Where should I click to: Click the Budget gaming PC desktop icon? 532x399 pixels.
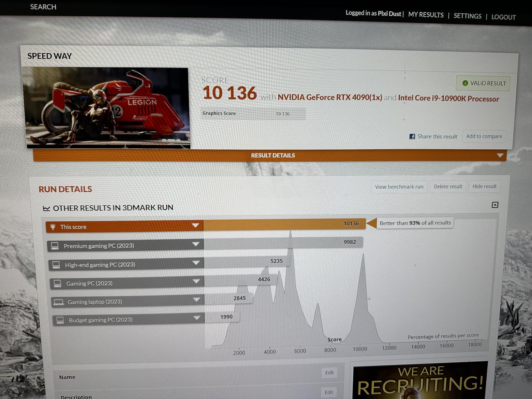coord(60,320)
